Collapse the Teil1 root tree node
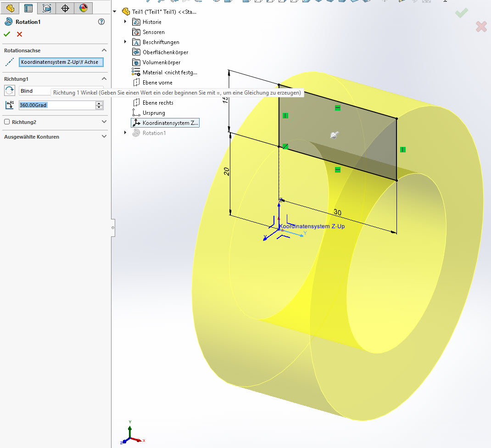 (x=115, y=11)
